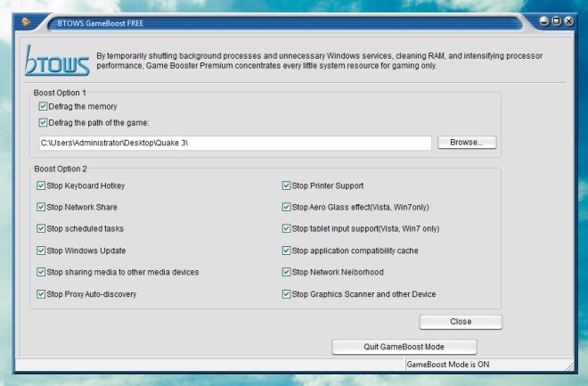Image resolution: width=588 pixels, height=386 pixels.
Task: Click the 'Boost Option 1' group label
Action: click(60, 93)
